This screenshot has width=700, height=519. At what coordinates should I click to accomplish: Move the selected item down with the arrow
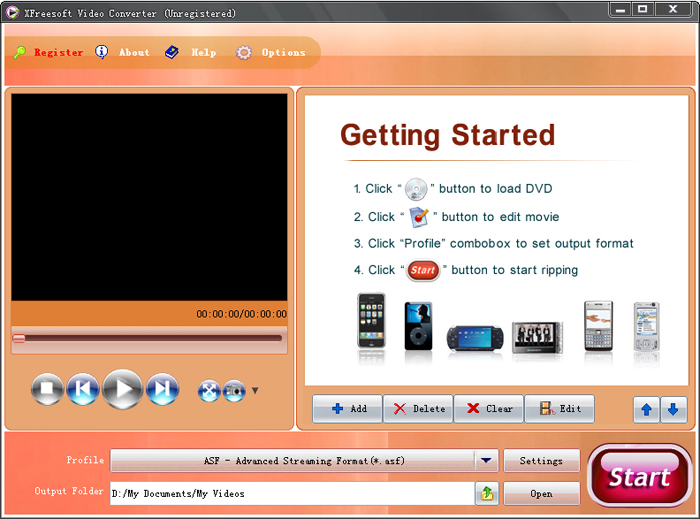click(673, 409)
